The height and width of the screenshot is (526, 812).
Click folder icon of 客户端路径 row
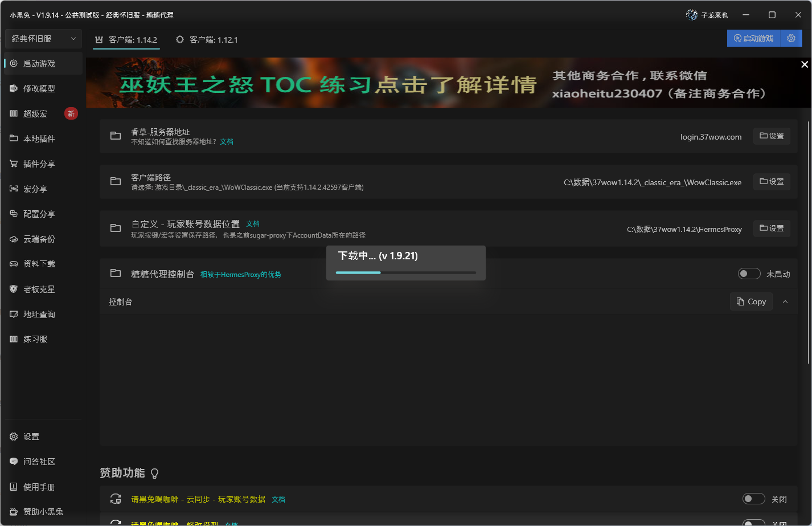(x=116, y=181)
